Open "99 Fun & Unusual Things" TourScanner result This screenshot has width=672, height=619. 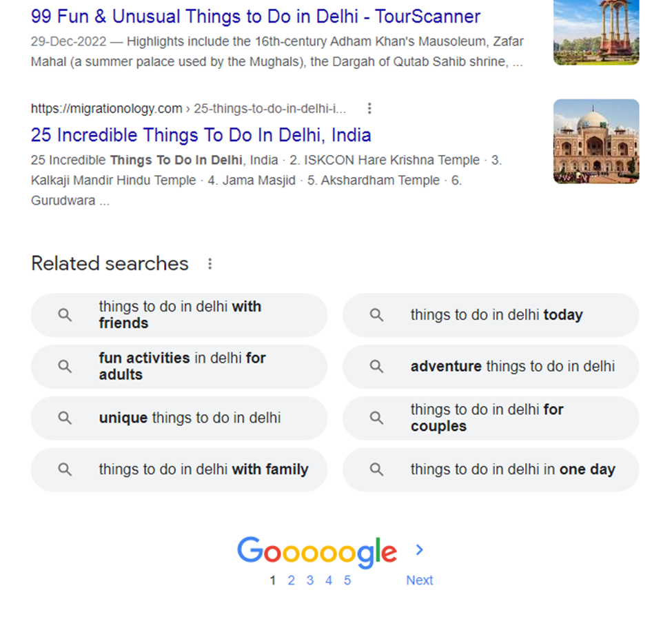(x=256, y=17)
